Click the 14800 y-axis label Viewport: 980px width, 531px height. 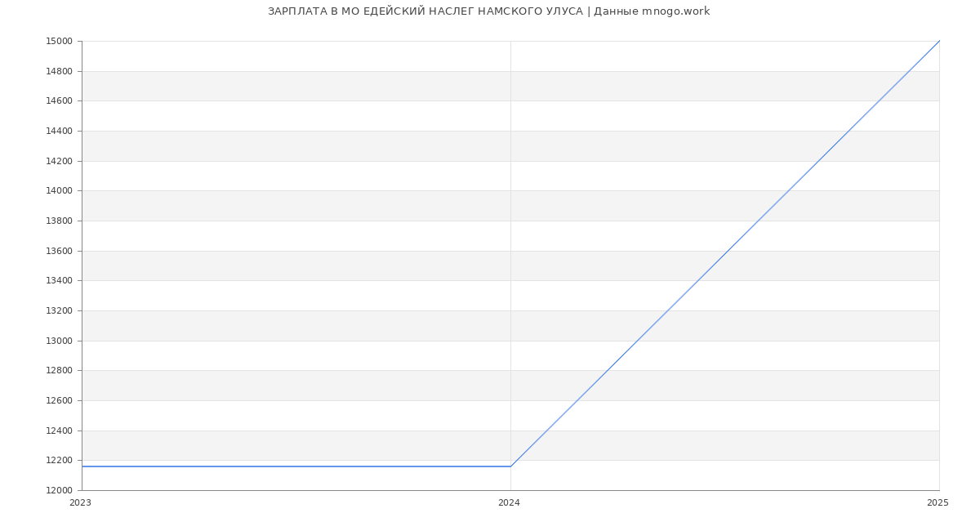[x=59, y=71]
